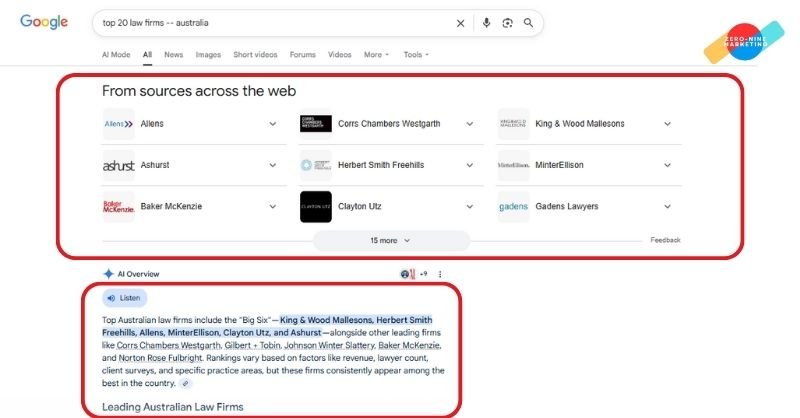The width and height of the screenshot is (800, 418).
Task: Click 'Leading Australian Law Firms' heading
Action: [x=172, y=407]
